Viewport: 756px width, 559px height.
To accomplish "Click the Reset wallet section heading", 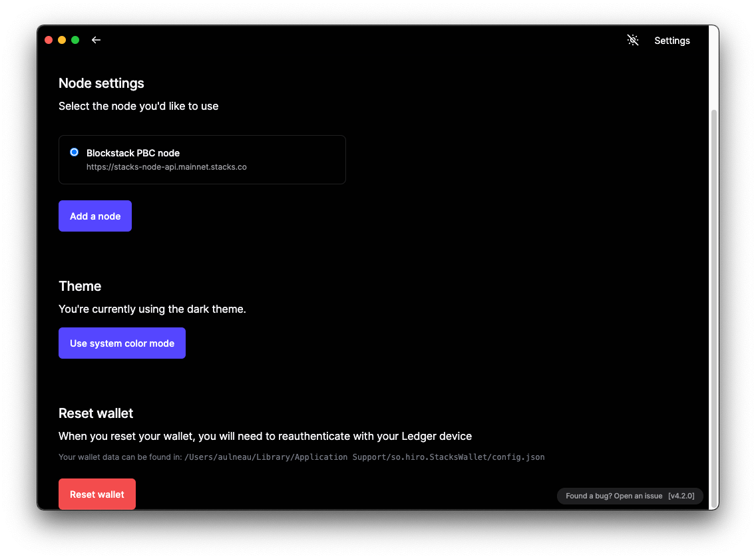I will click(95, 413).
